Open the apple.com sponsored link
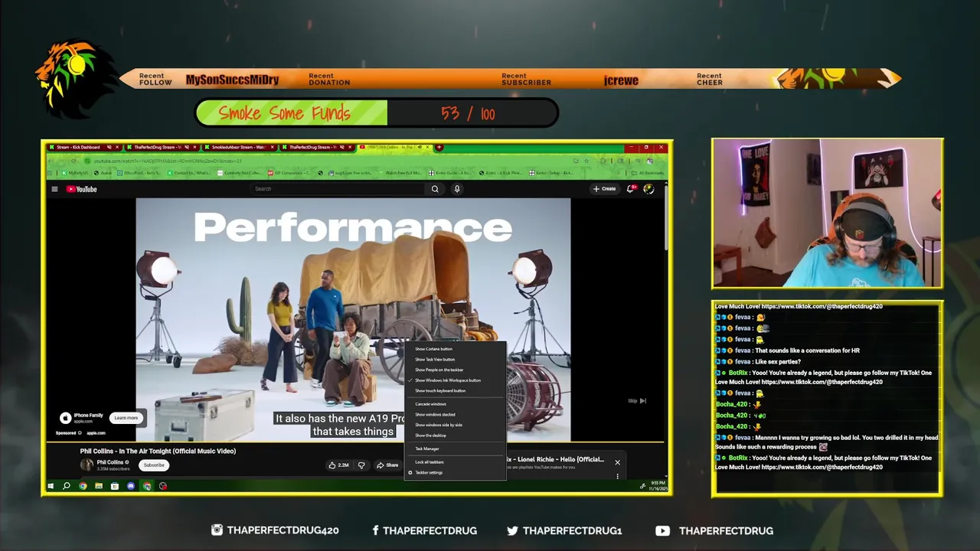Image resolution: width=980 pixels, height=551 pixels. [96, 433]
